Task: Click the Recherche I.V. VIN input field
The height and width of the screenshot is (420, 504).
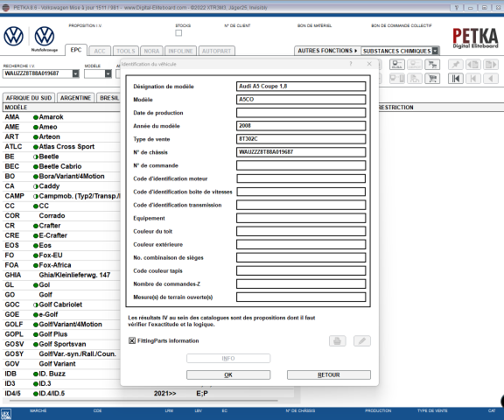Action: coord(38,73)
